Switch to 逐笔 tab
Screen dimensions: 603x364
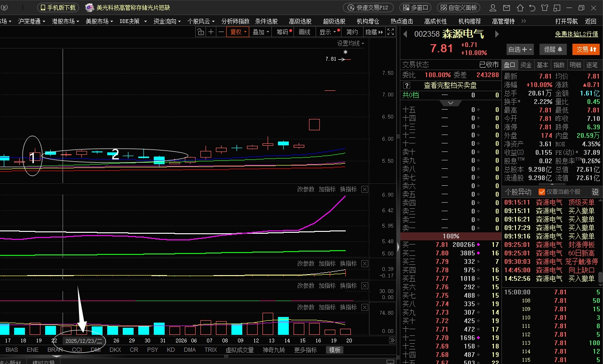592,65
